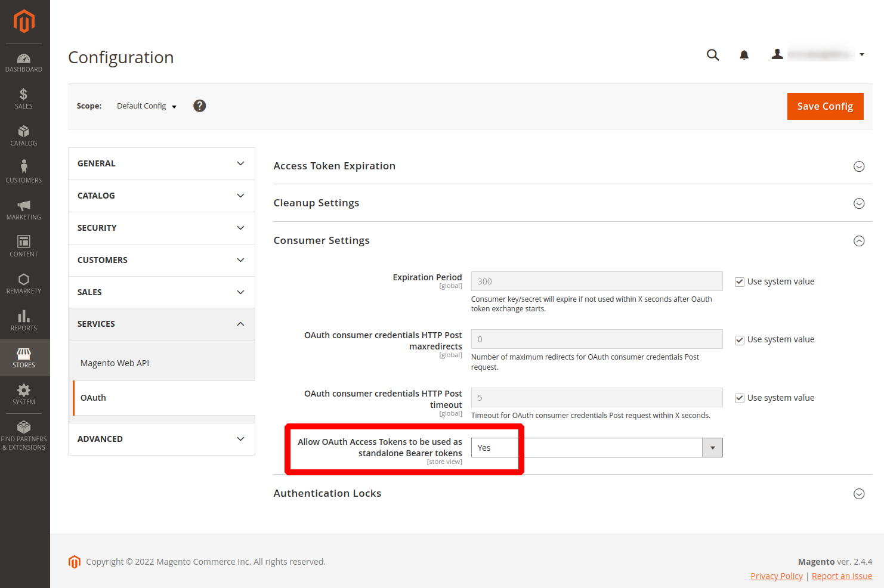Click the Magento ver. 2.4.4 text
The width and height of the screenshot is (884, 588).
[835, 562]
